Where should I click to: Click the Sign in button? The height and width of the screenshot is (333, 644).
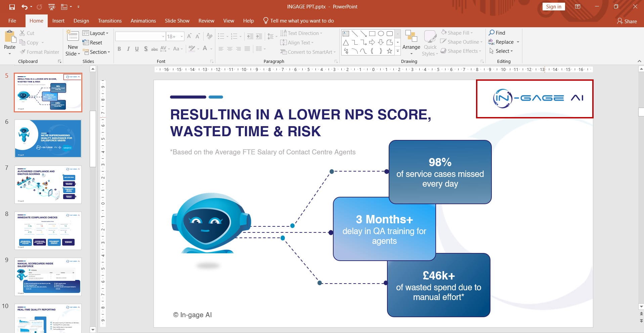(553, 7)
